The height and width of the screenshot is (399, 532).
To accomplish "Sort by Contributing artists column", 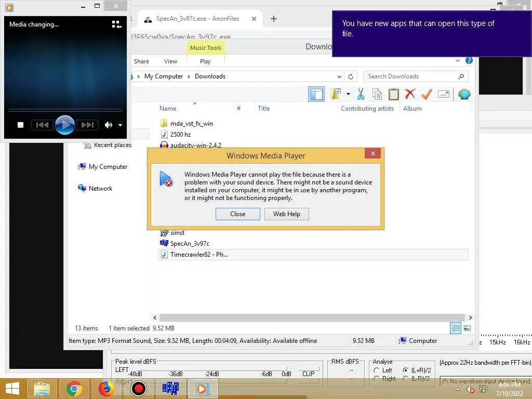I will (x=367, y=109).
